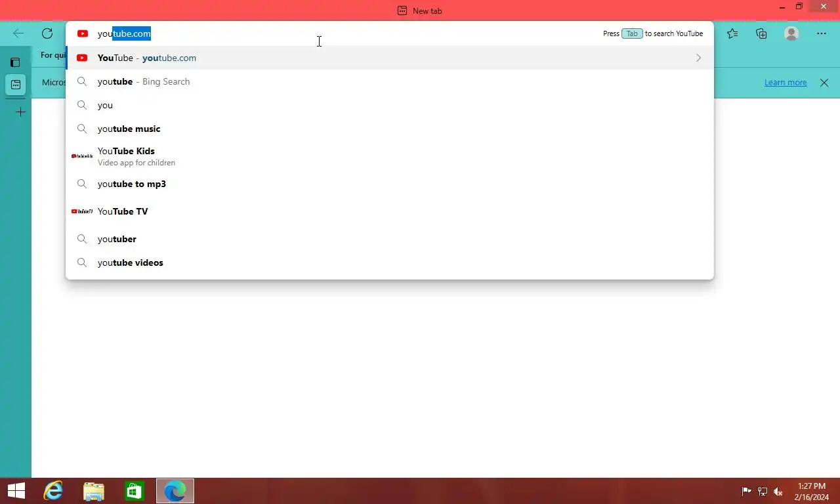Click the muted volume tray icon
840x504 pixels.
[778, 492]
